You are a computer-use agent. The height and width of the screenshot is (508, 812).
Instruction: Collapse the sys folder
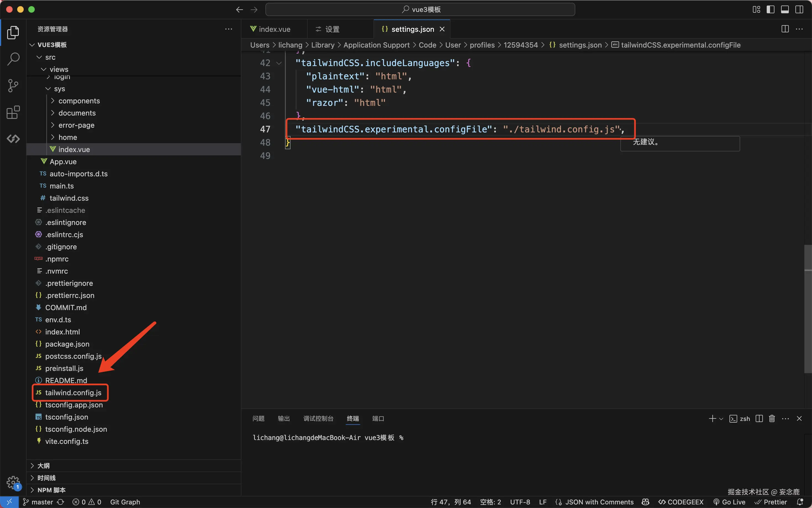59,89
